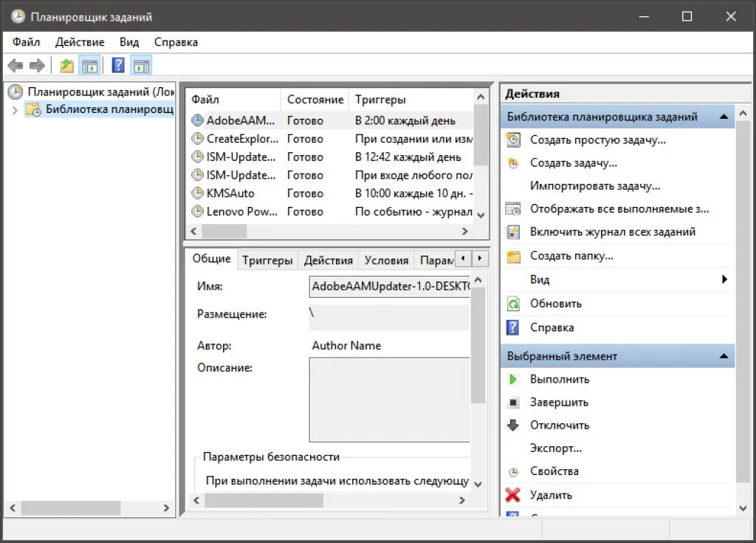
Task: Switch to the Триггеры tab
Action: point(267,260)
